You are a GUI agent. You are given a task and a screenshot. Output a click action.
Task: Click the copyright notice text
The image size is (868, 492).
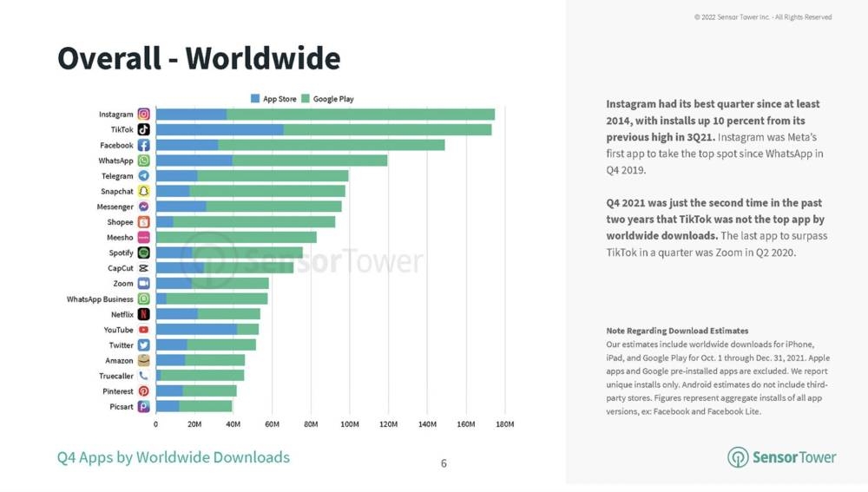click(763, 17)
